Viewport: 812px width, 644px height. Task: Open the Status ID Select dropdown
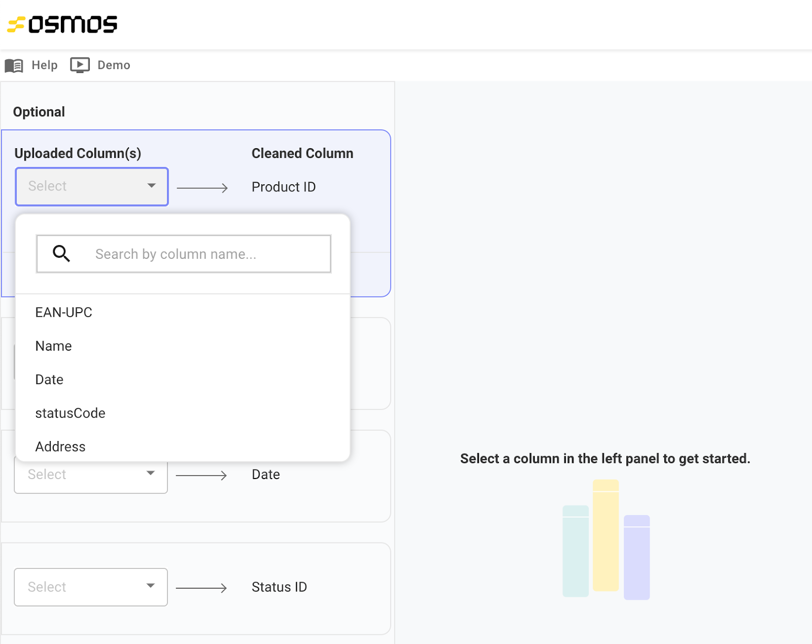click(91, 587)
